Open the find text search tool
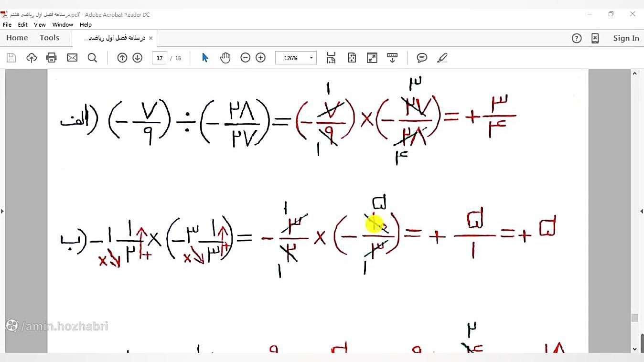This screenshot has width=644, height=362. (x=92, y=58)
